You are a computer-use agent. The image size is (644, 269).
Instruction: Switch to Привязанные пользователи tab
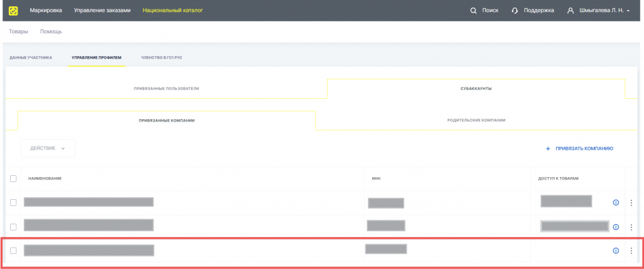(166, 88)
